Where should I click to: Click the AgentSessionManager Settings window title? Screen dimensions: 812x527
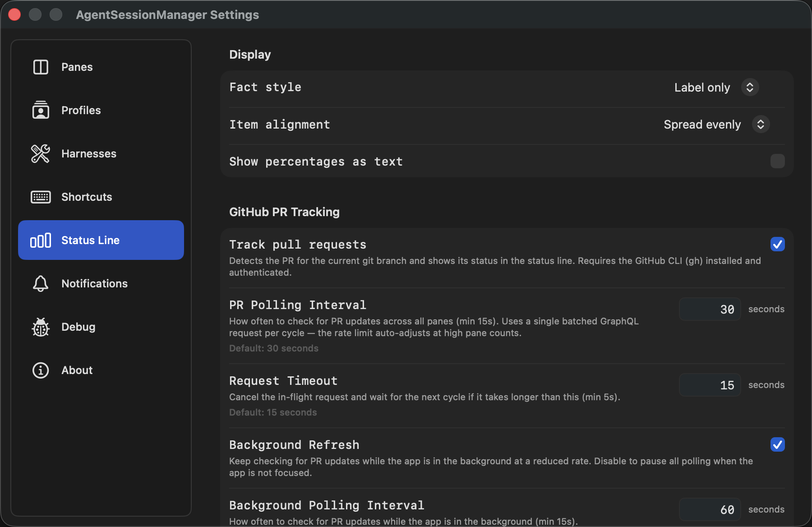167,15
